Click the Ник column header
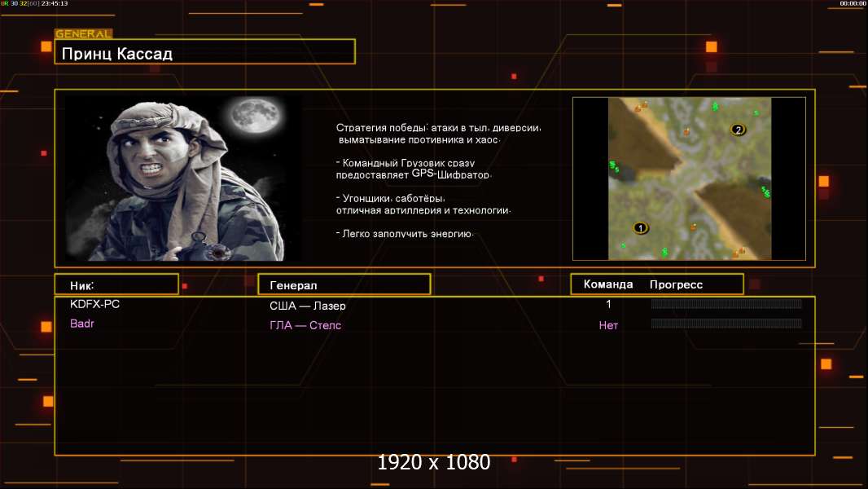Image resolution: width=868 pixels, height=489 pixels. point(116,284)
